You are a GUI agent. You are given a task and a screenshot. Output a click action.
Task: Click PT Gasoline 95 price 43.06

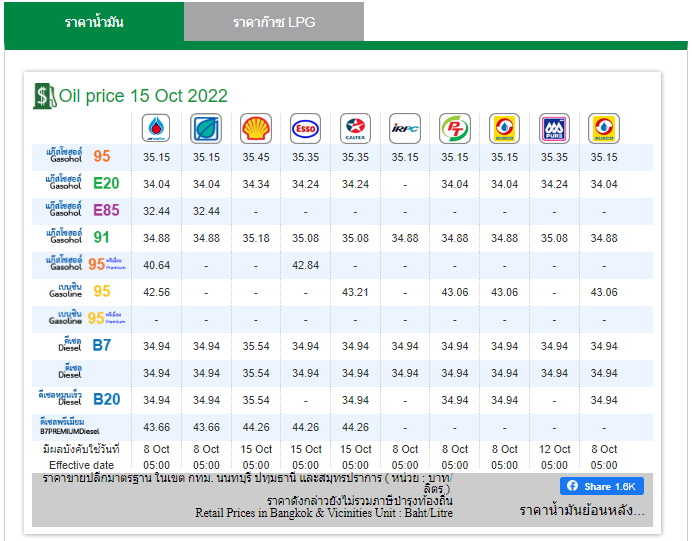(455, 292)
